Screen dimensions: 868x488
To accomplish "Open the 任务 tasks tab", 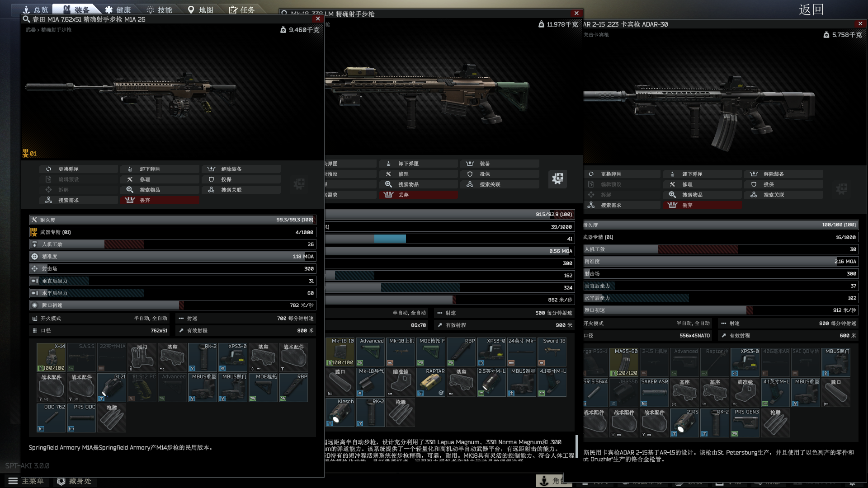I will point(242,9).
